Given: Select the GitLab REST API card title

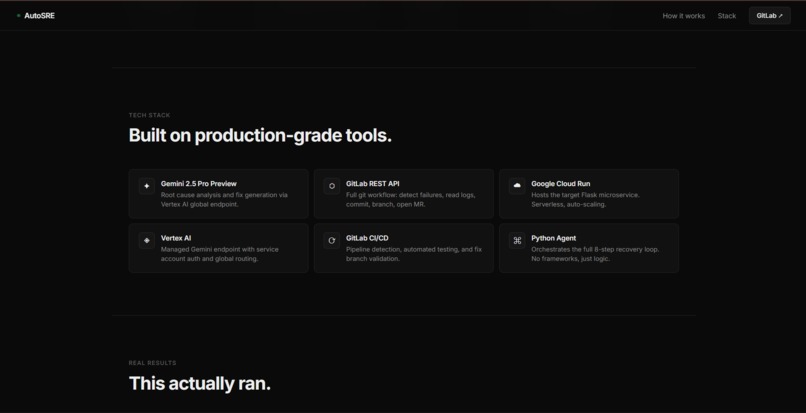Looking at the screenshot, I should (373, 184).
